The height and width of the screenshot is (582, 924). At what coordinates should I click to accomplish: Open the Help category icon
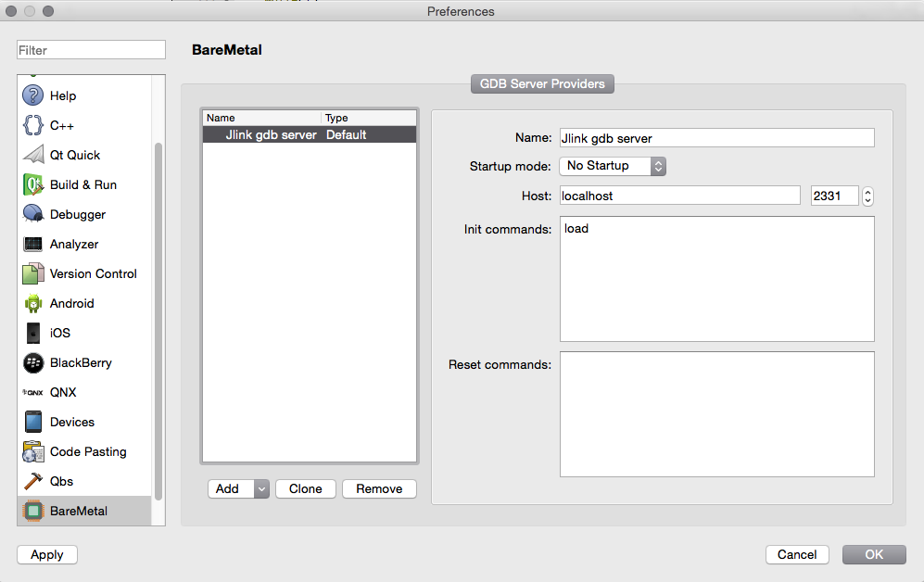click(33, 95)
